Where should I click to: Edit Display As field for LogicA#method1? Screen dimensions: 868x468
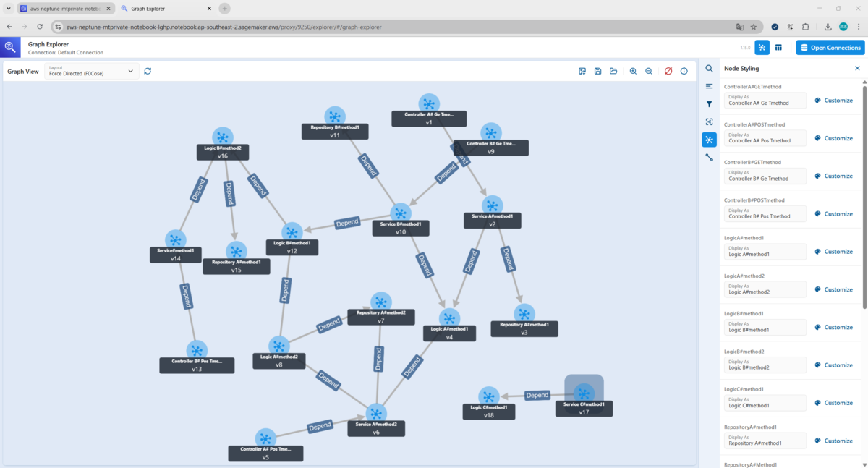765,252
